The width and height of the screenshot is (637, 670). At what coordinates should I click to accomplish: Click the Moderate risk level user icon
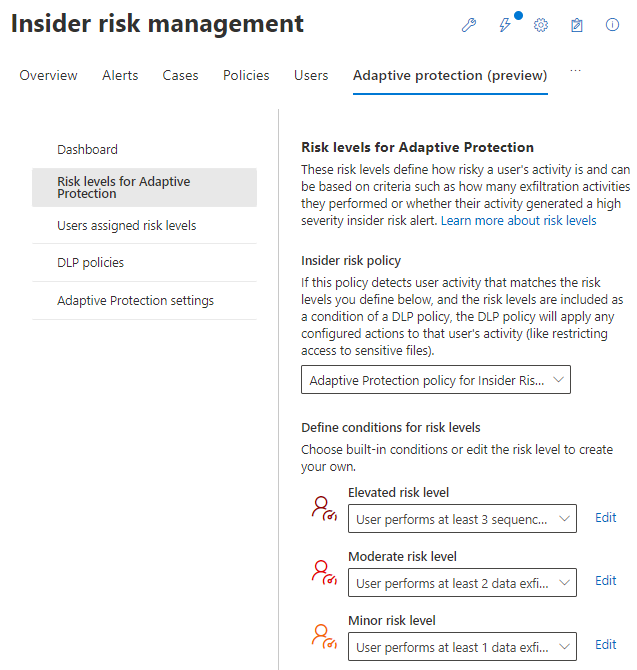pos(324,572)
